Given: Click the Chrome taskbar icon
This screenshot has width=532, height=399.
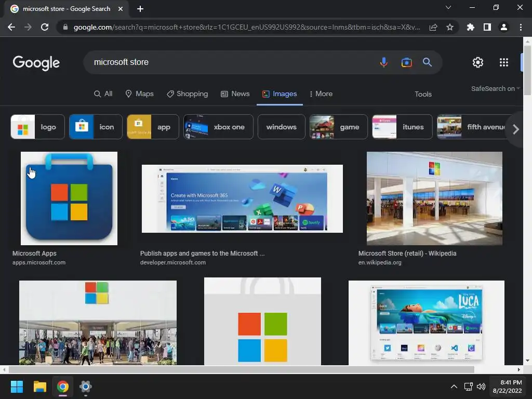Looking at the screenshot, I should [63, 387].
